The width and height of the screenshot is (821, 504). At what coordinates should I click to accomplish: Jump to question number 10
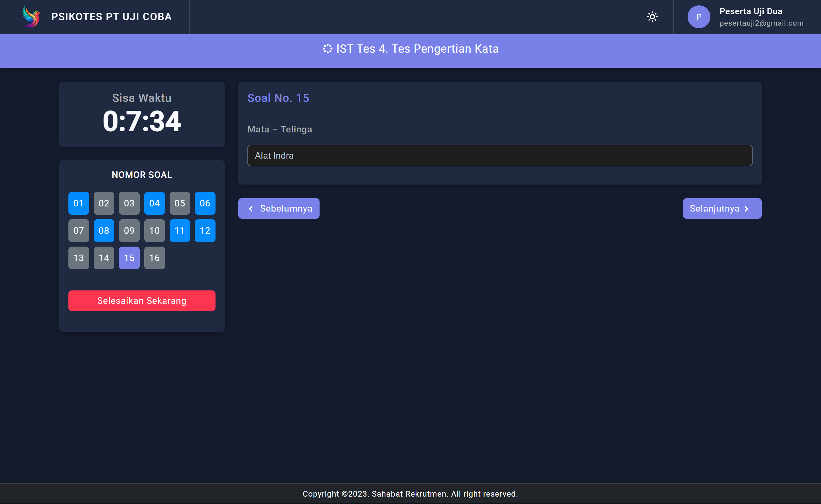(x=154, y=230)
